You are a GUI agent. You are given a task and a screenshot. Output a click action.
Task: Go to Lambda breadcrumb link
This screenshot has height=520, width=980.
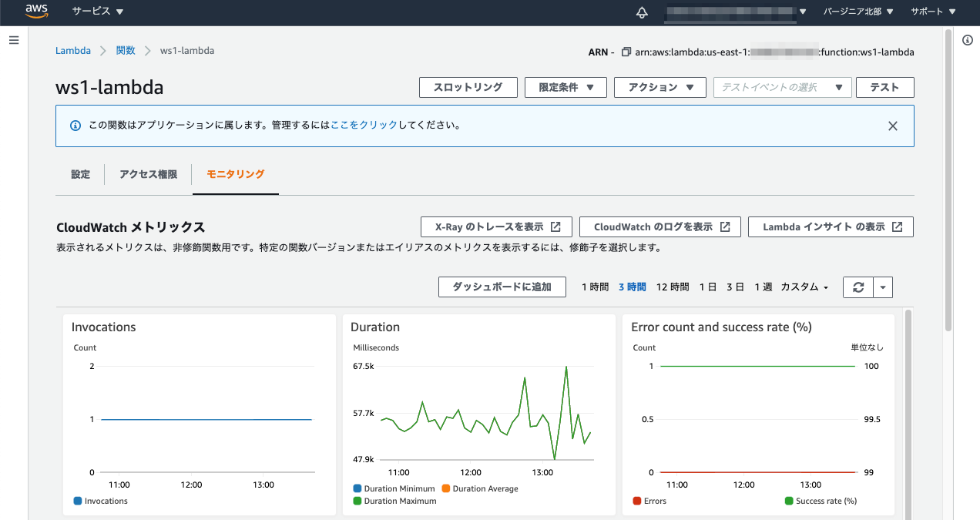(x=72, y=51)
